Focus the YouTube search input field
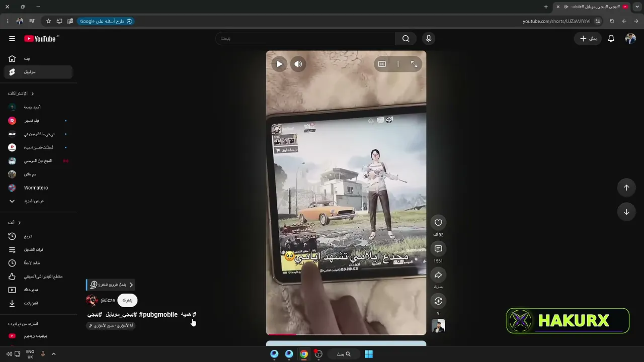This screenshot has width=644, height=362. click(x=305, y=39)
